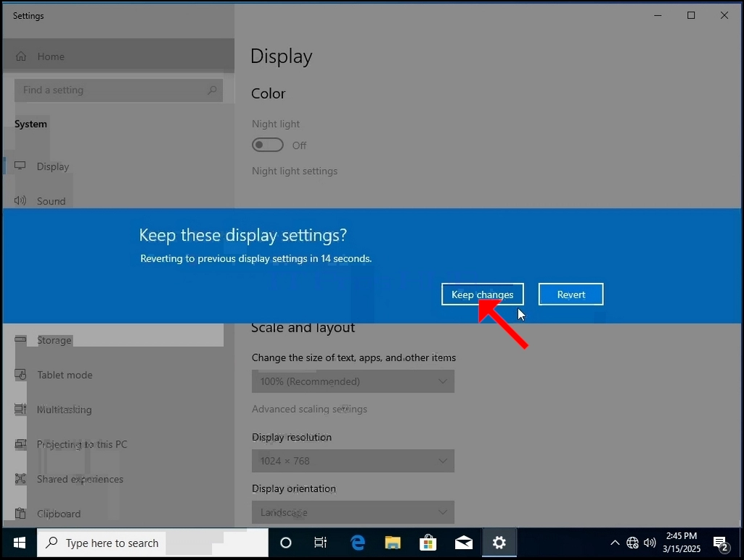Click the Tablet mode icon
The image size is (744, 560).
(20, 374)
